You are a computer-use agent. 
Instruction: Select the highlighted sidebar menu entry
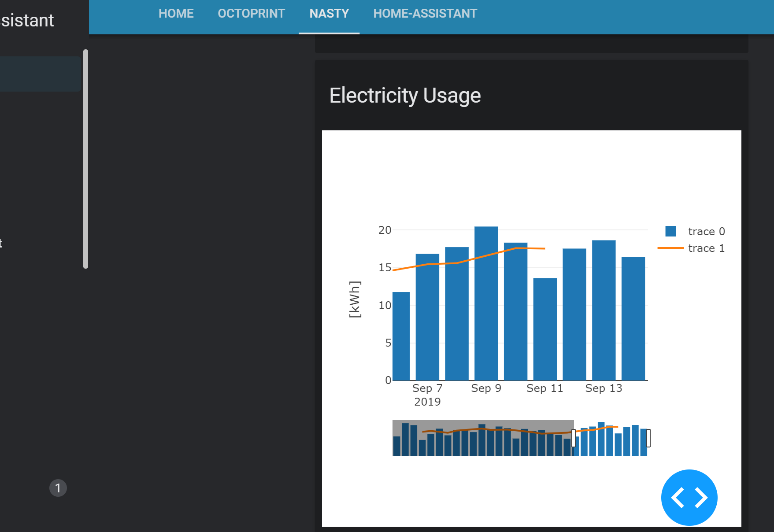[40, 74]
